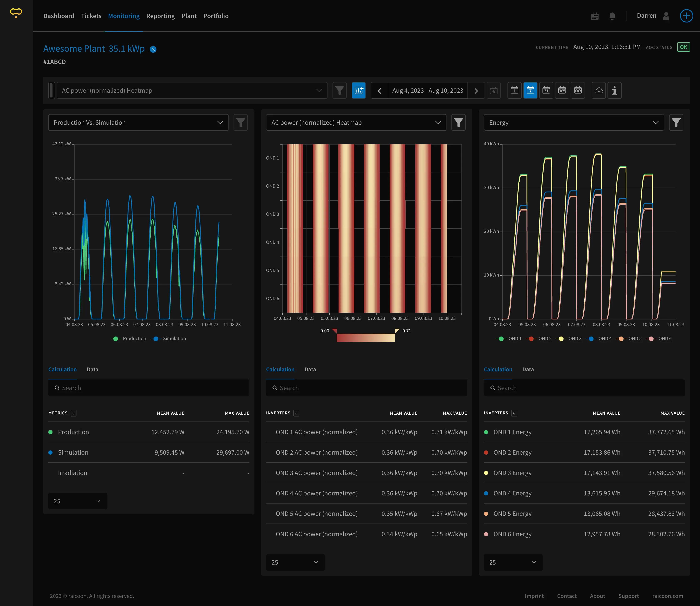
Task: Click the info icon in toolbar
Action: (x=614, y=91)
